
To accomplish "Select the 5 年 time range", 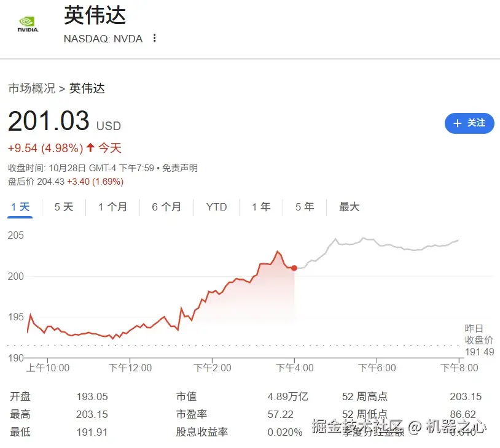I will [x=303, y=207].
